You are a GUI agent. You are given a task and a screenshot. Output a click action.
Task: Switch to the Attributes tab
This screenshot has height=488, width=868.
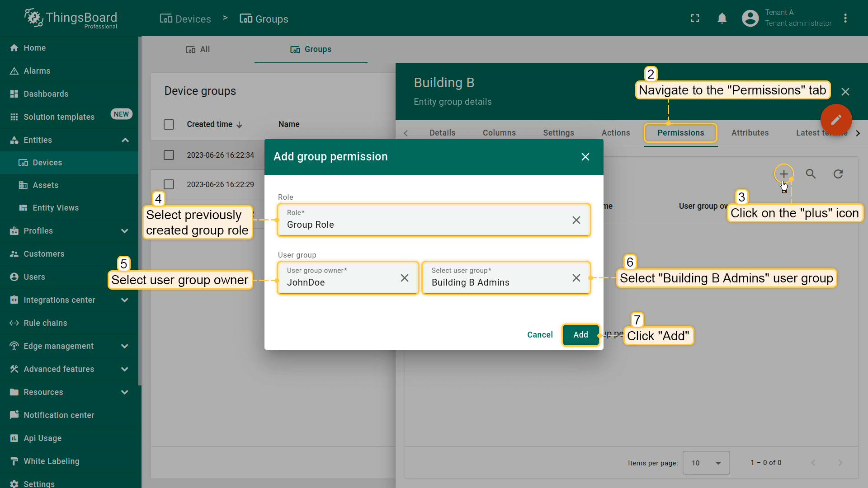[750, 133]
